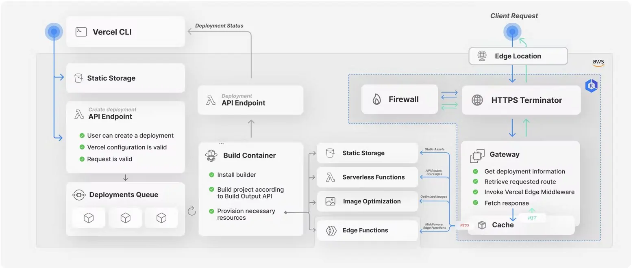The width and height of the screenshot is (644, 268).
Task: Select the Serverless Functions box
Action: pos(368,177)
